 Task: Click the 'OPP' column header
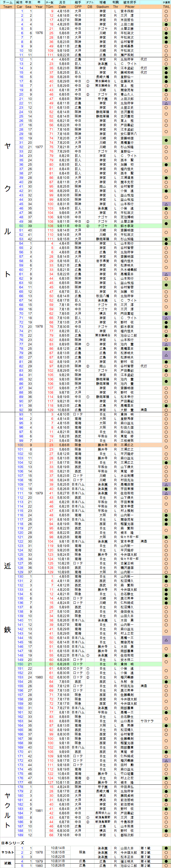coord(78,7)
